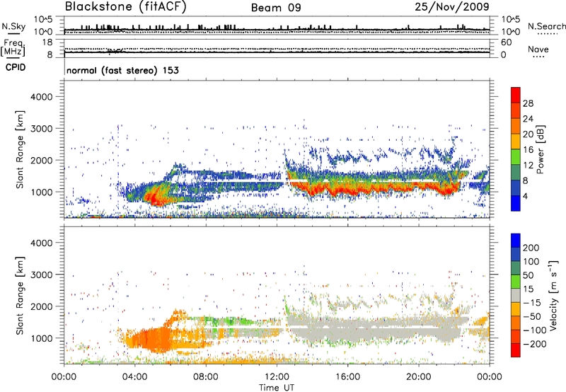This screenshot has height=392, width=566.
Task: Select text "normal (fast stereo) 153"
Action: tap(122, 70)
